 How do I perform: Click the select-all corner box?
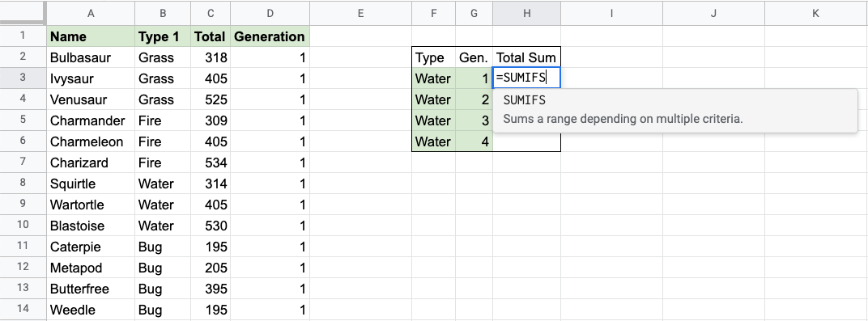pyautogui.click(x=23, y=13)
